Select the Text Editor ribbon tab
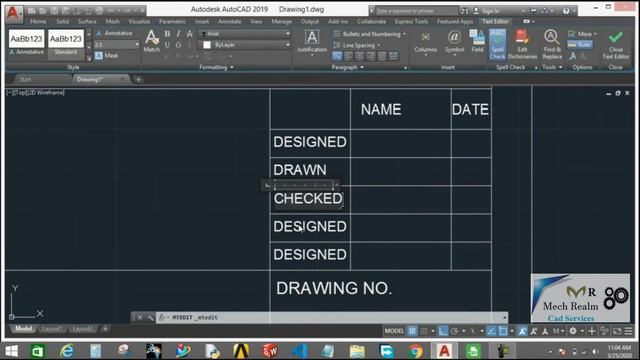Image resolution: width=640 pixels, height=360 pixels. coord(496,21)
